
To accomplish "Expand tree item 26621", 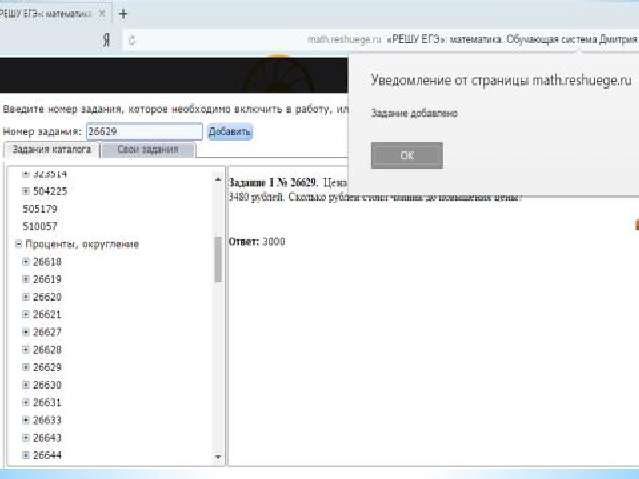I will point(26,314).
